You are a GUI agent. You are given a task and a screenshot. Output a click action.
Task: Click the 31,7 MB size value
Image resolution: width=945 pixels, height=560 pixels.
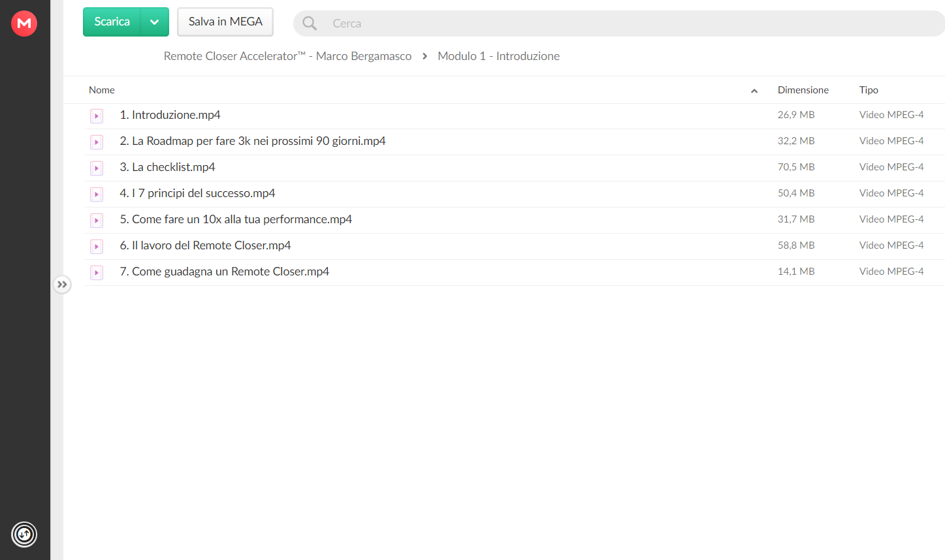click(x=796, y=219)
